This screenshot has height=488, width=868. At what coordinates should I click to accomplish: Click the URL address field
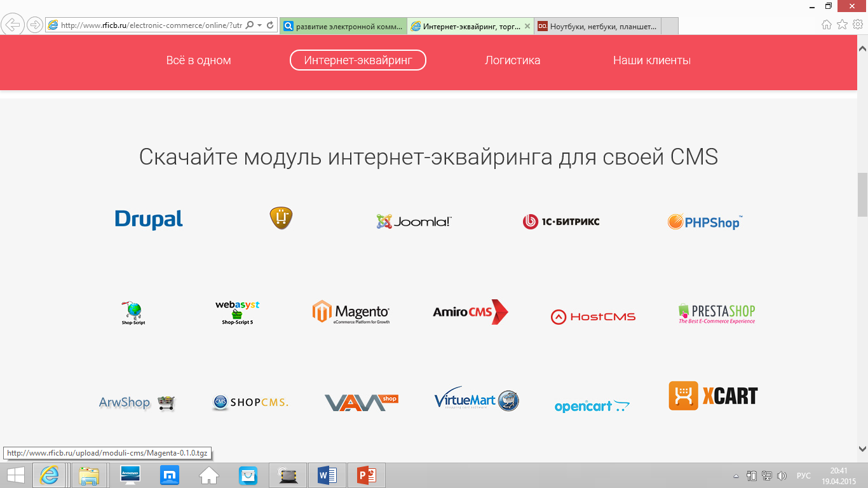pyautogui.click(x=151, y=25)
